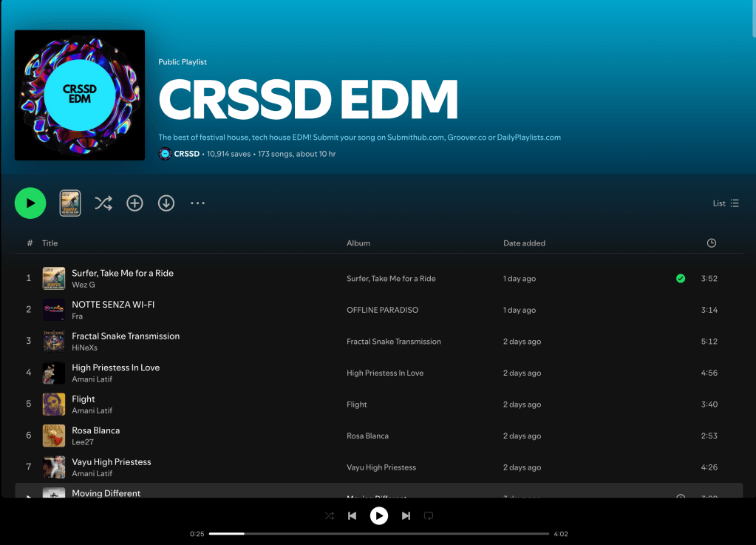Click row number 3 for Fractal Snake

28,341
